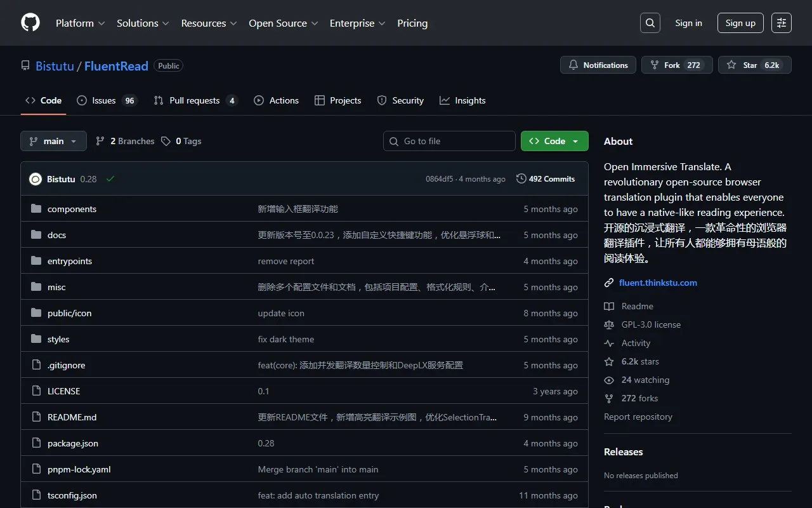
Task: Open the header search icon
Action: click(650, 23)
